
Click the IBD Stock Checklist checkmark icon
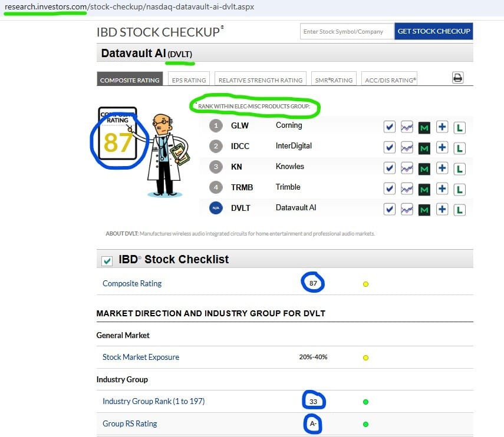107,261
